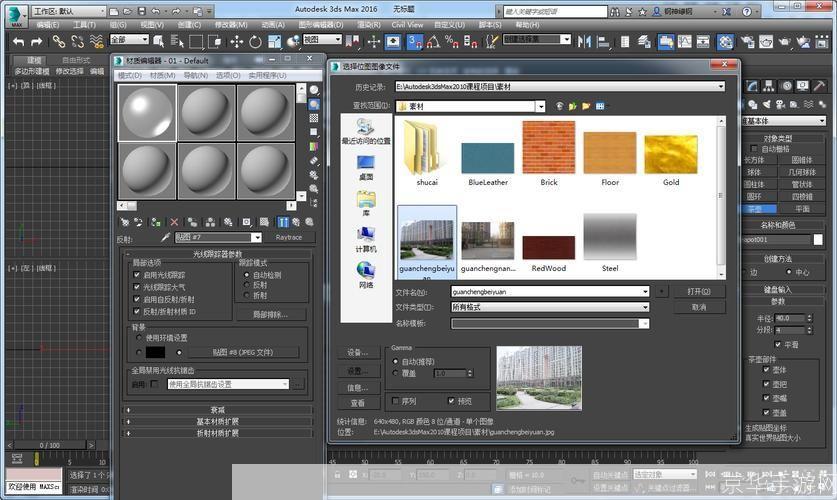837x500 pixels.
Task: Toggle the 预览 checkbox in file dialog
Action: (x=451, y=401)
